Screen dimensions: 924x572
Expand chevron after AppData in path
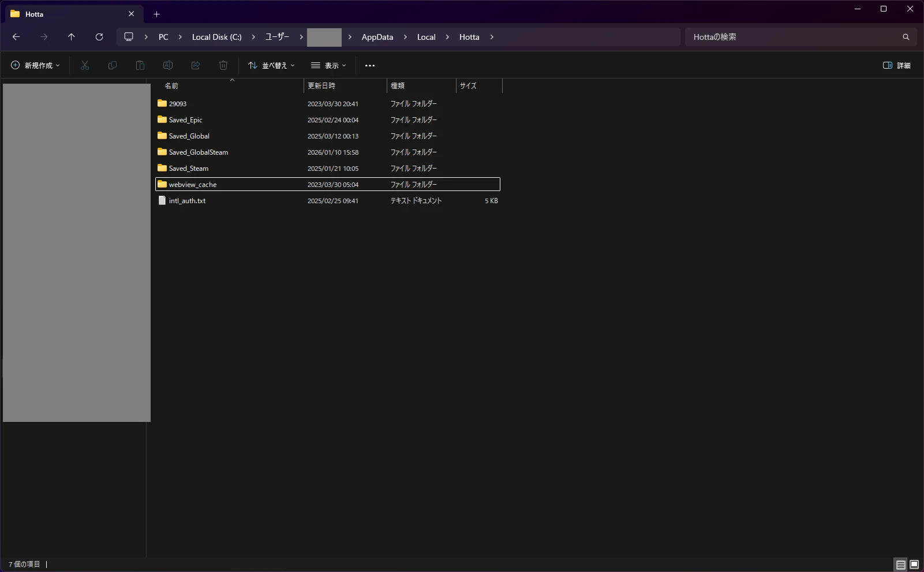(x=405, y=37)
